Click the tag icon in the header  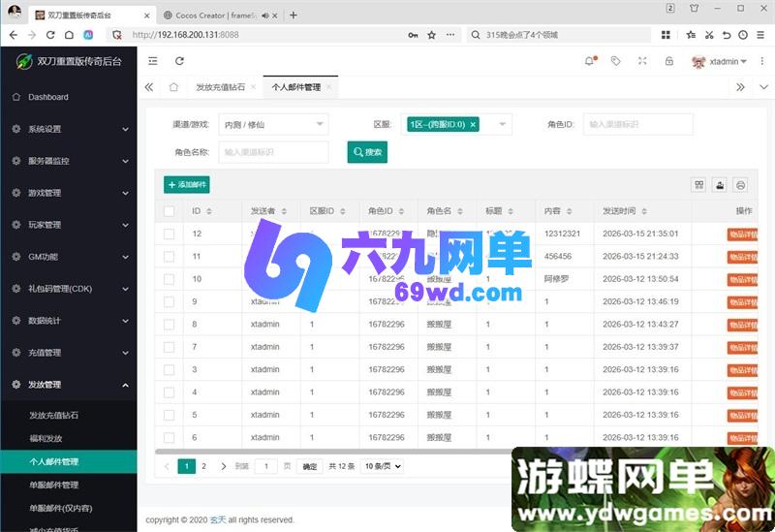(615, 61)
